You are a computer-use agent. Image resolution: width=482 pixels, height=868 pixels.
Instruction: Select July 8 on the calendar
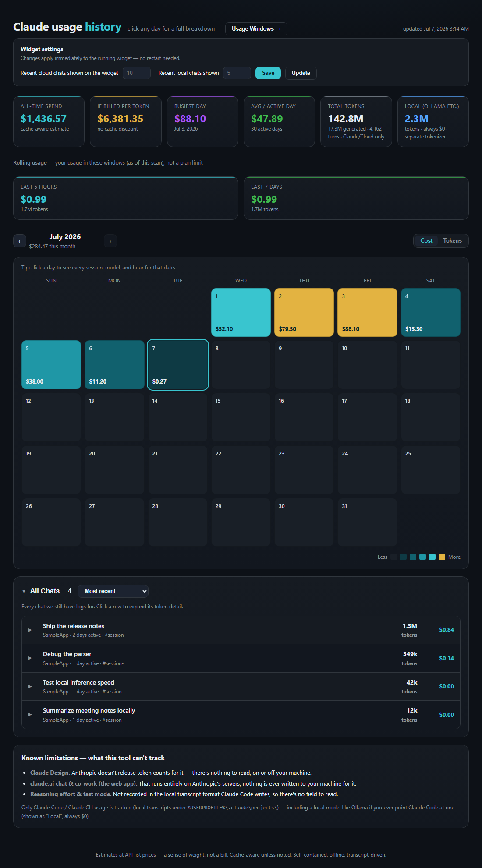[241, 365]
